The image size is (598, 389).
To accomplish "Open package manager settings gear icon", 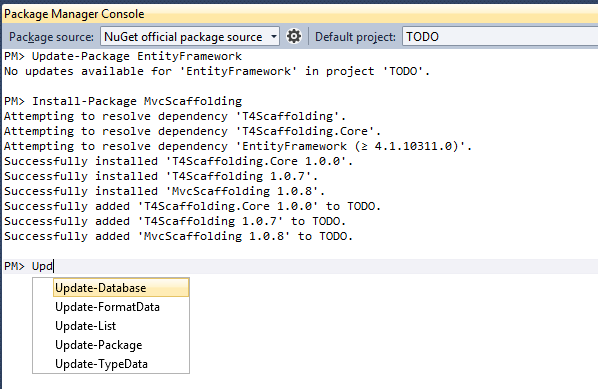I will [x=294, y=37].
